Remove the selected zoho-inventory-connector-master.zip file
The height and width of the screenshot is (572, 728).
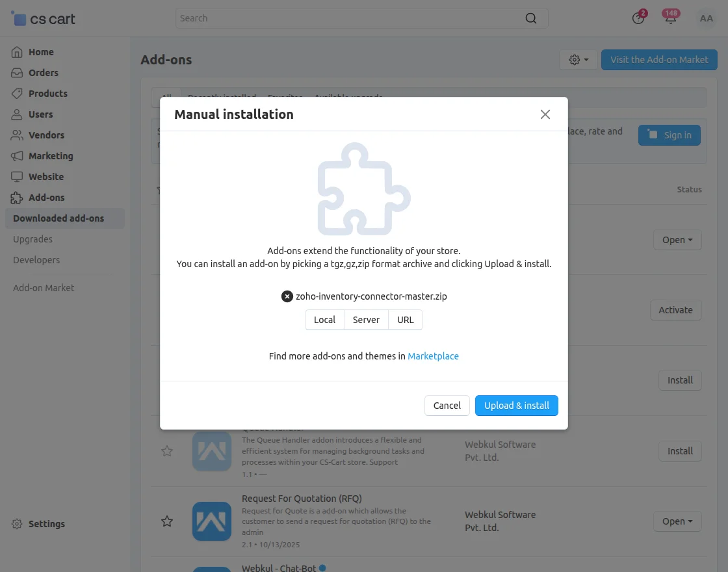point(287,296)
